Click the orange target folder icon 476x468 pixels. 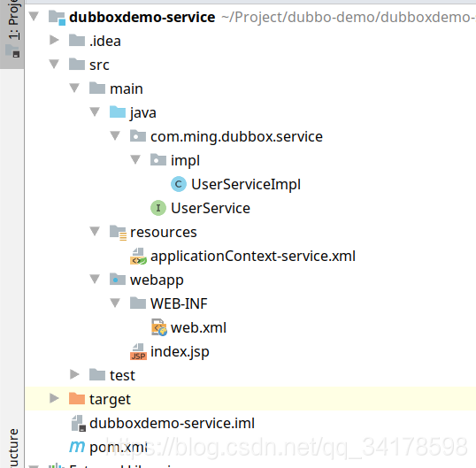click(77, 398)
